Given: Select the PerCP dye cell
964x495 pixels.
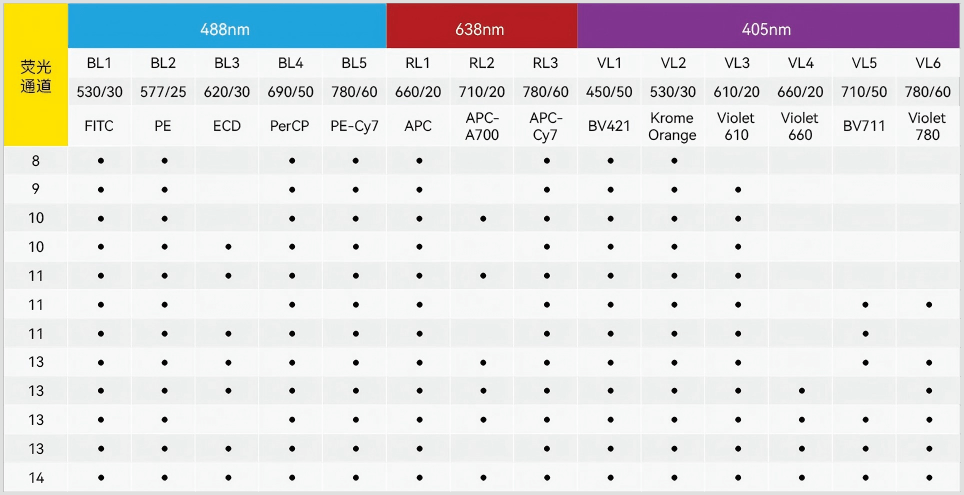Looking at the screenshot, I should point(291,127).
